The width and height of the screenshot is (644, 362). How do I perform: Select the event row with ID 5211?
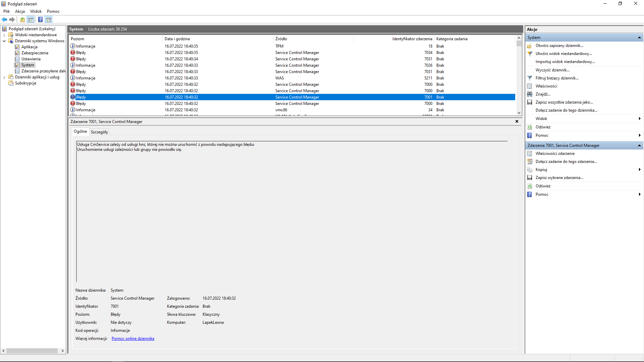point(292,78)
